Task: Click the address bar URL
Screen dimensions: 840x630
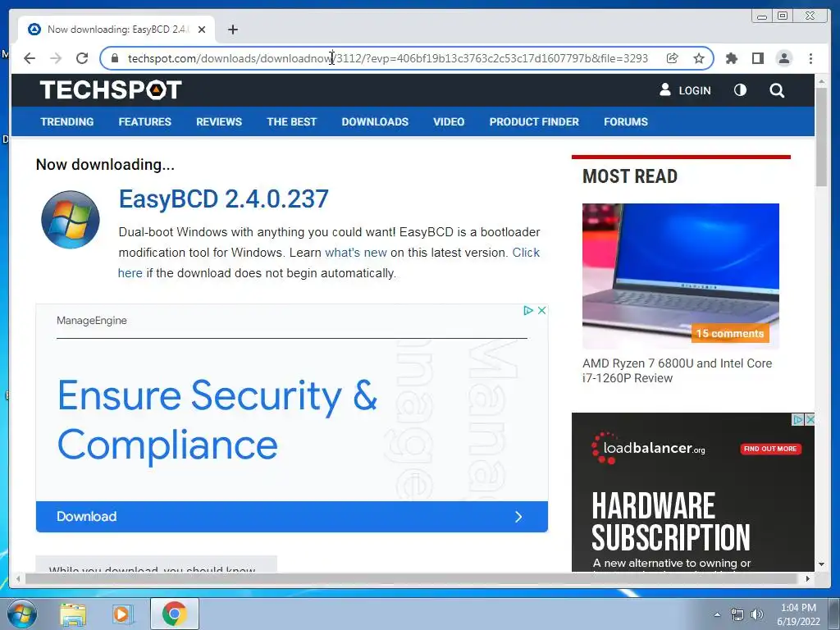Action: point(388,58)
